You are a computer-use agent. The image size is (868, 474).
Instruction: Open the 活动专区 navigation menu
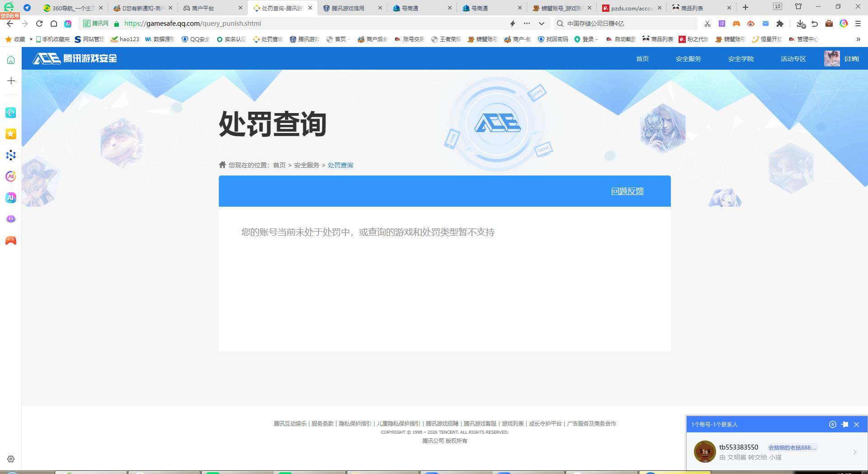coord(793,59)
